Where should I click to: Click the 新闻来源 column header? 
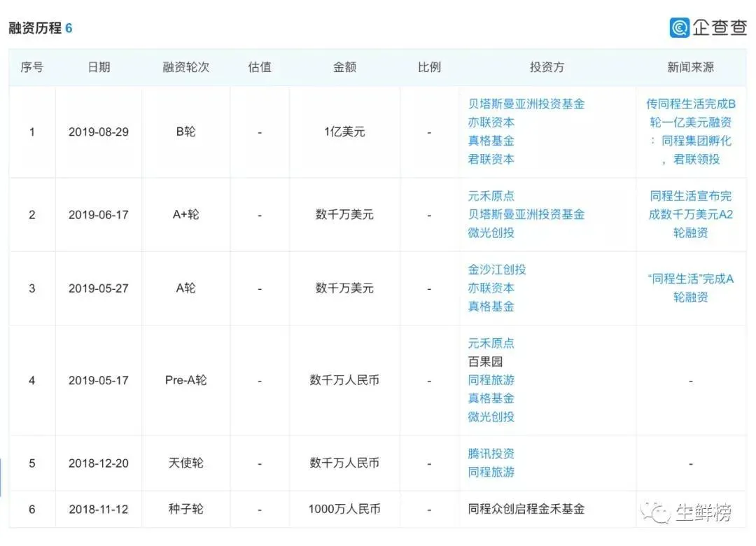click(690, 67)
